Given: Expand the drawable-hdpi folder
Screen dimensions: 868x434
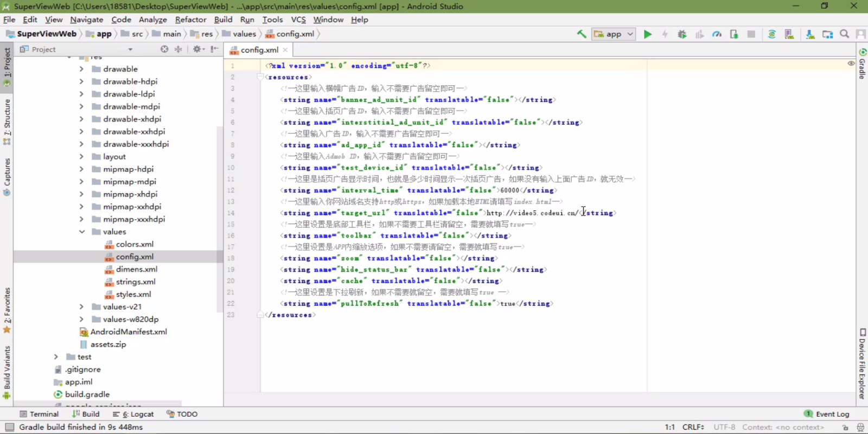Looking at the screenshot, I should coord(81,81).
